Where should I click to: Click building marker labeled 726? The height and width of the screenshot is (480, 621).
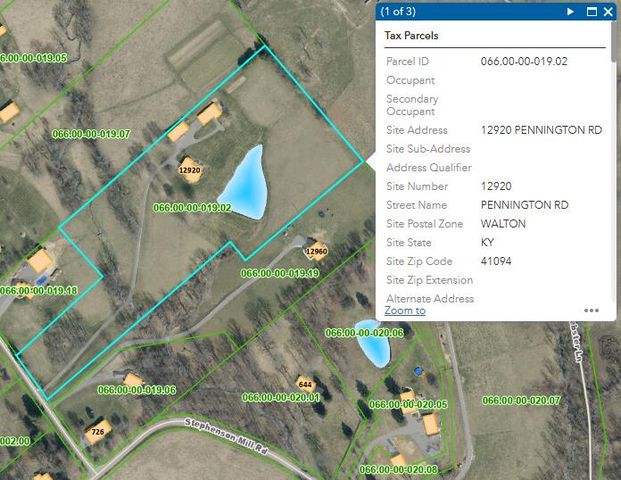(97, 432)
